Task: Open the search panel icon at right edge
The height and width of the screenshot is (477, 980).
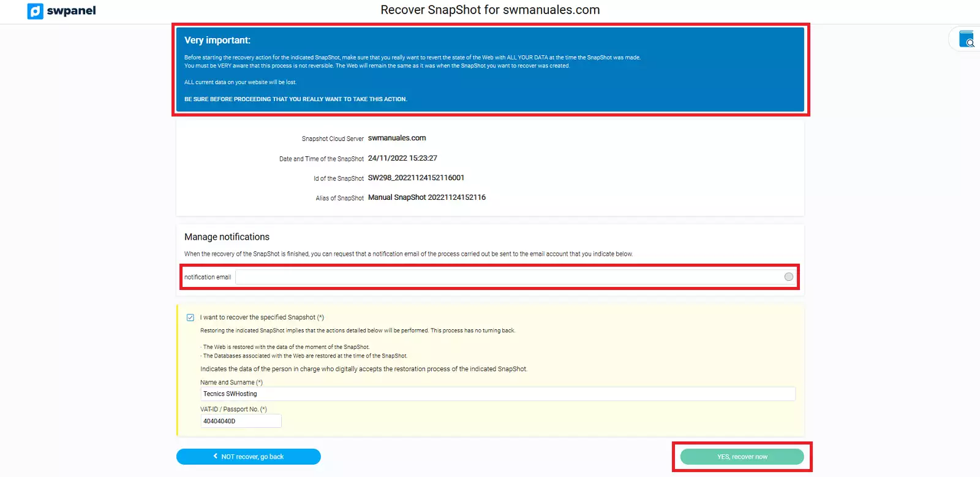Action: coord(967,39)
